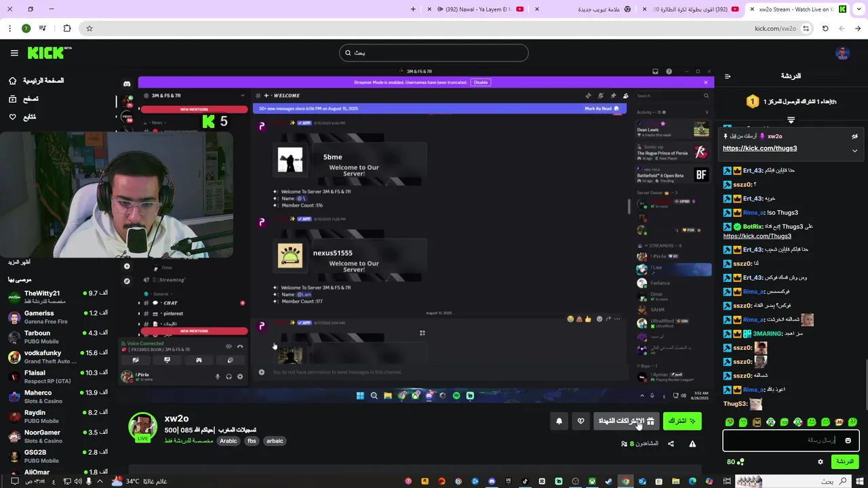Open the pinned kick.com/Thugs3 link
Image resolution: width=868 pixels, height=488 pixels.
[x=759, y=148]
